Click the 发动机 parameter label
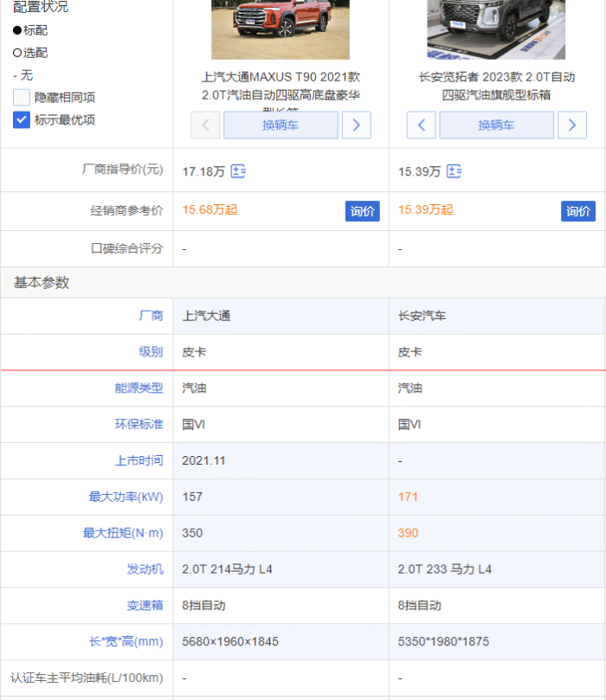The image size is (606, 700). pos(145,569)
